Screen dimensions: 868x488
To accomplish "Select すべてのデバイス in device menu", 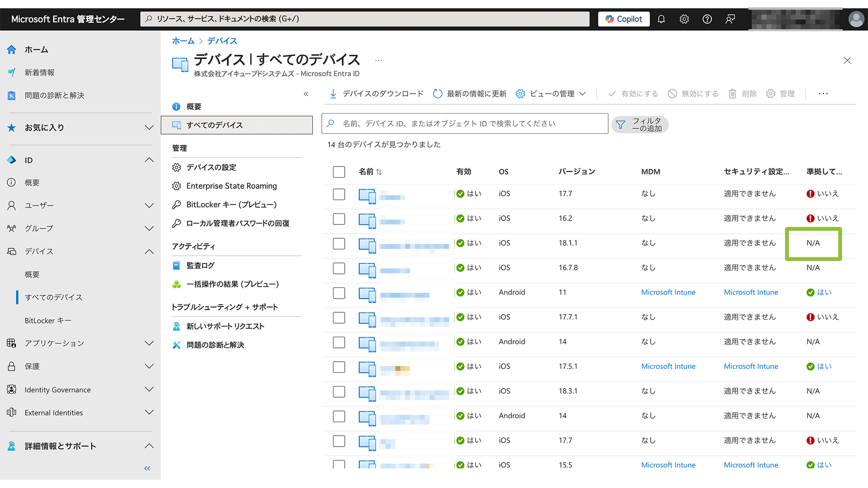I will click(x=237, y=125).
